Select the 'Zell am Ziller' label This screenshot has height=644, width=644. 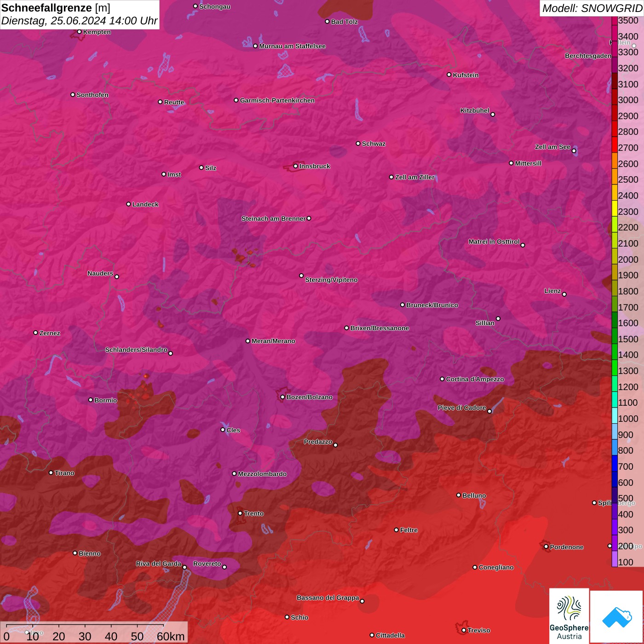click(x=415, y=177)
